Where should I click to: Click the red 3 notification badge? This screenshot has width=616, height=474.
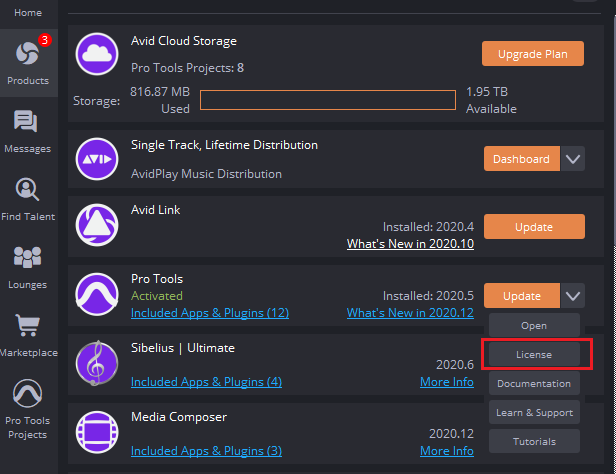pyautogui.click(x=44, y=40)
